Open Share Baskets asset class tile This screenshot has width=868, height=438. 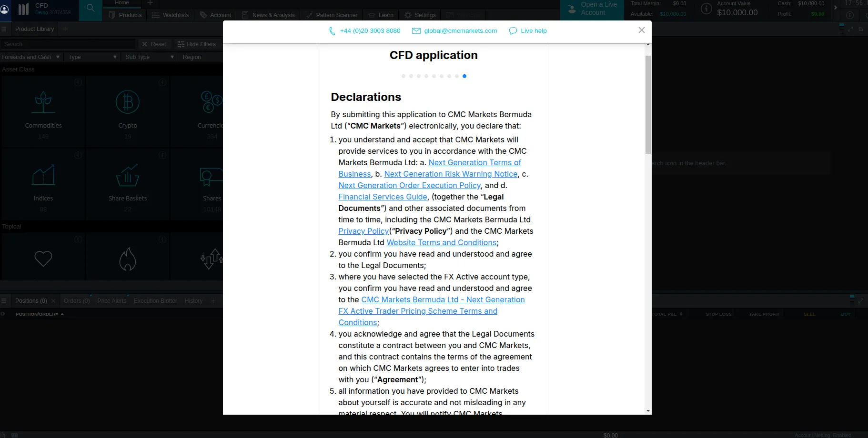coord(128,184)
